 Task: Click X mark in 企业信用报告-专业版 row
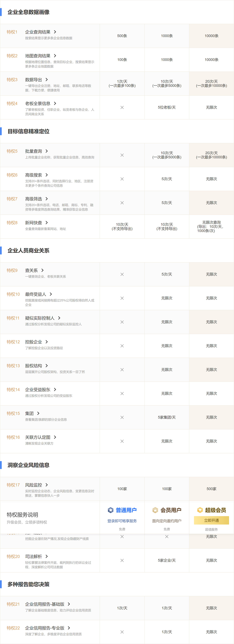122,632
